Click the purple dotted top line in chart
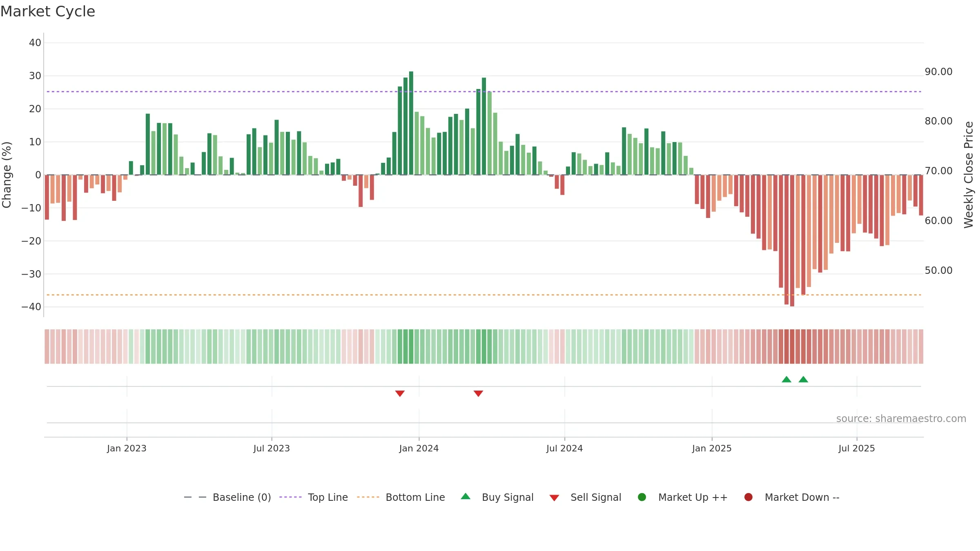 tap(484, 91)
